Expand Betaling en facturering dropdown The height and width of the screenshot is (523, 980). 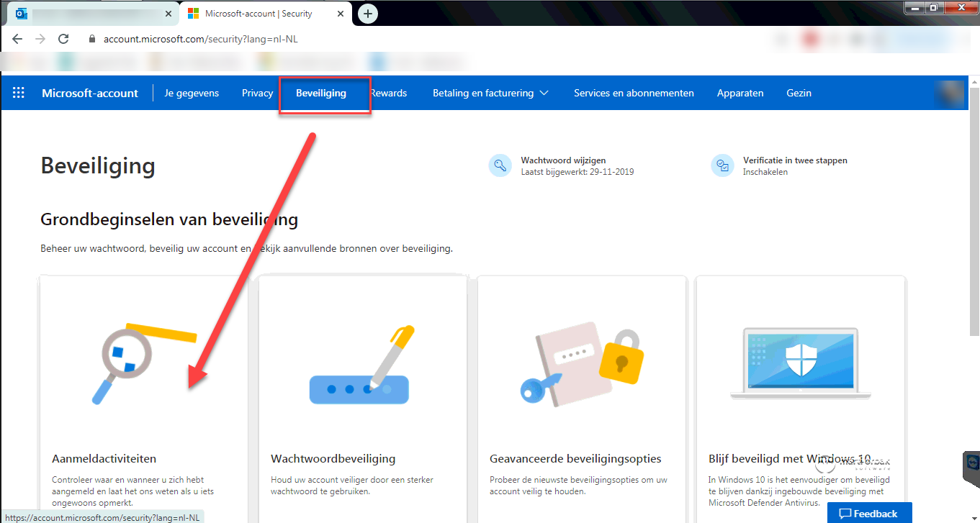coord(490,93)
